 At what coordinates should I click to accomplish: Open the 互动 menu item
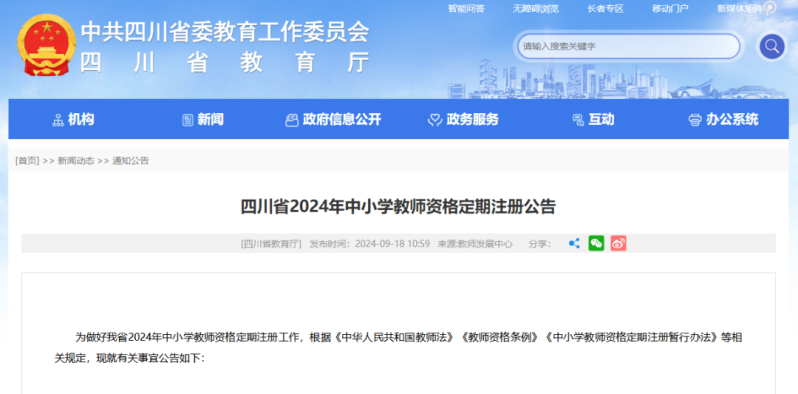coord(601,120)
